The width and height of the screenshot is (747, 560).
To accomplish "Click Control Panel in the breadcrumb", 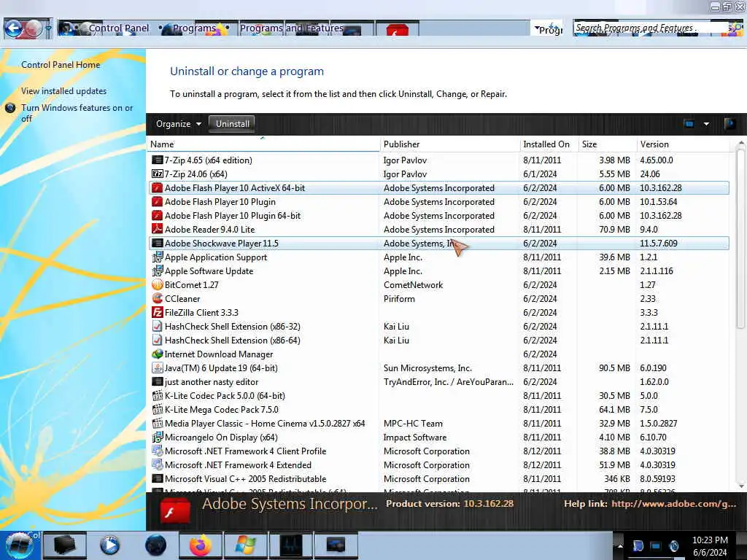I will [119, 28].
